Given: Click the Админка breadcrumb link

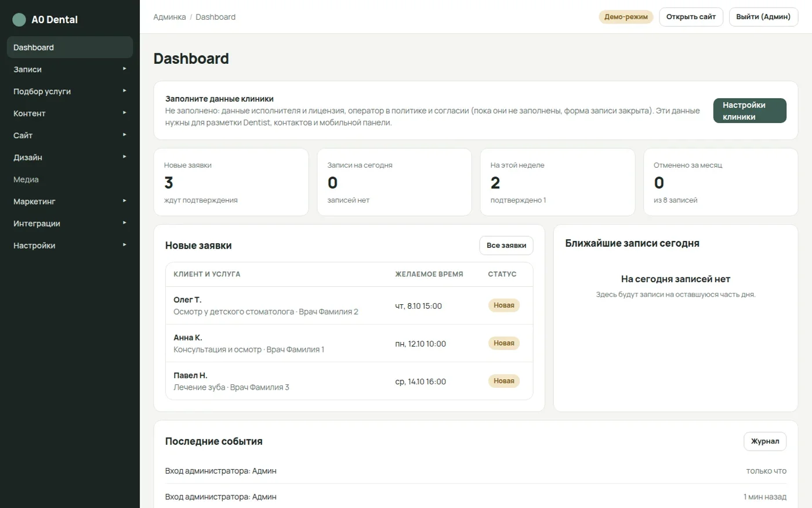Looking at the screenshot, I should pyautogui.click(x=169, y=17).
